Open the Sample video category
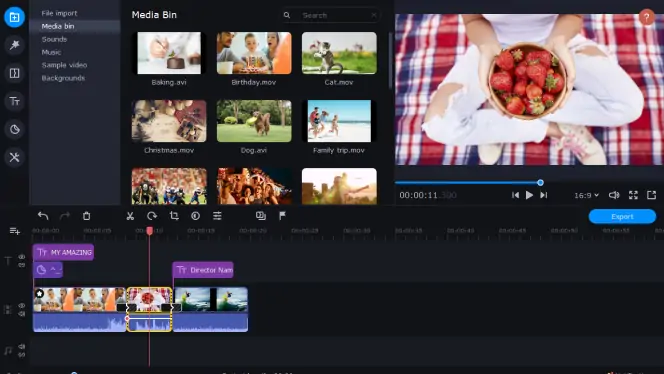The image size is (664, 374). coord(64,65)
